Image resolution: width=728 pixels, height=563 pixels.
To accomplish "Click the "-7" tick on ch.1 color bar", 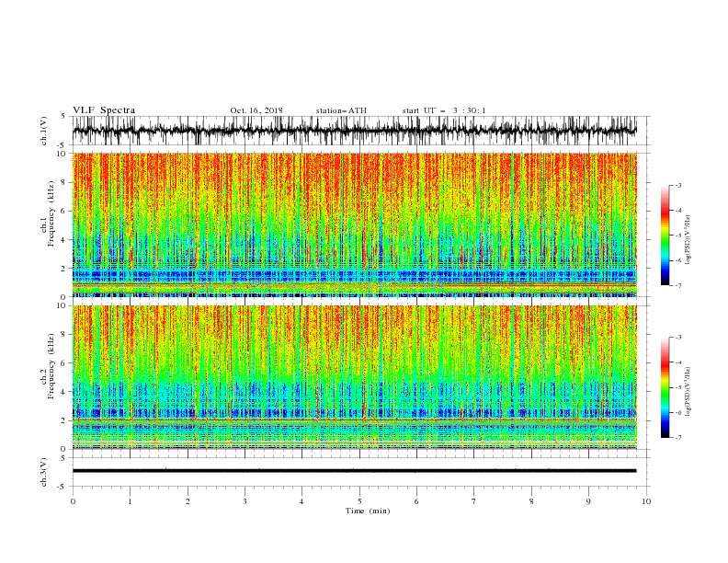I will pyautogui.click(x=678, y=285).
